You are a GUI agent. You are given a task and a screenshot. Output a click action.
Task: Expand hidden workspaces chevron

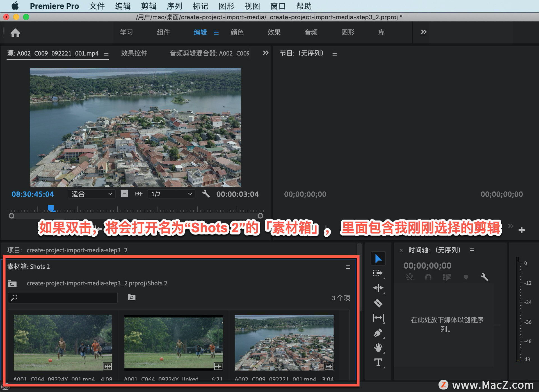(x=424, y=32)
